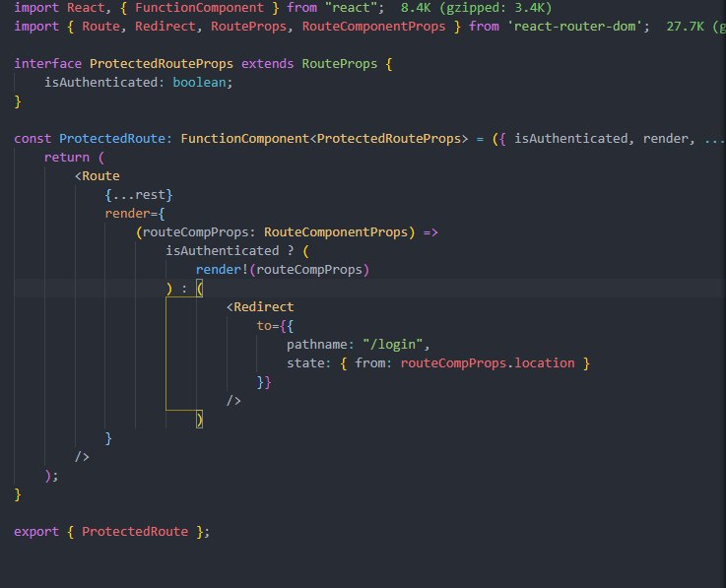Click the '<Redirect' JSX tag
The width and height of the screenshot is (726, 588).
click(260, 307)
